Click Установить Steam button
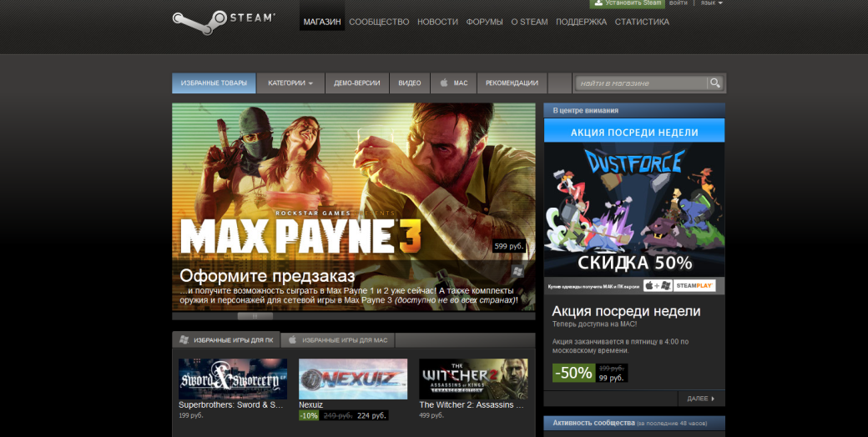The height and width of the screenshot is (437, 868). pyautogui.click(x=628, y=3)
